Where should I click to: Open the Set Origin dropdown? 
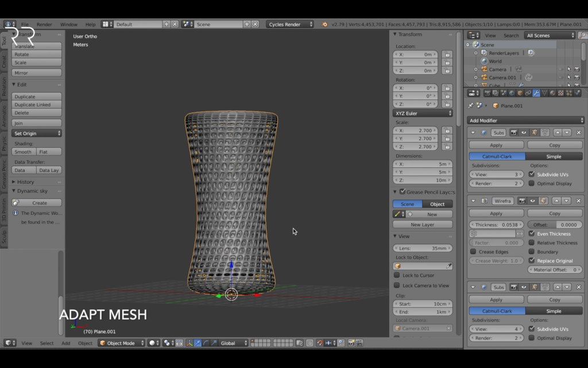tap(36, 133)
